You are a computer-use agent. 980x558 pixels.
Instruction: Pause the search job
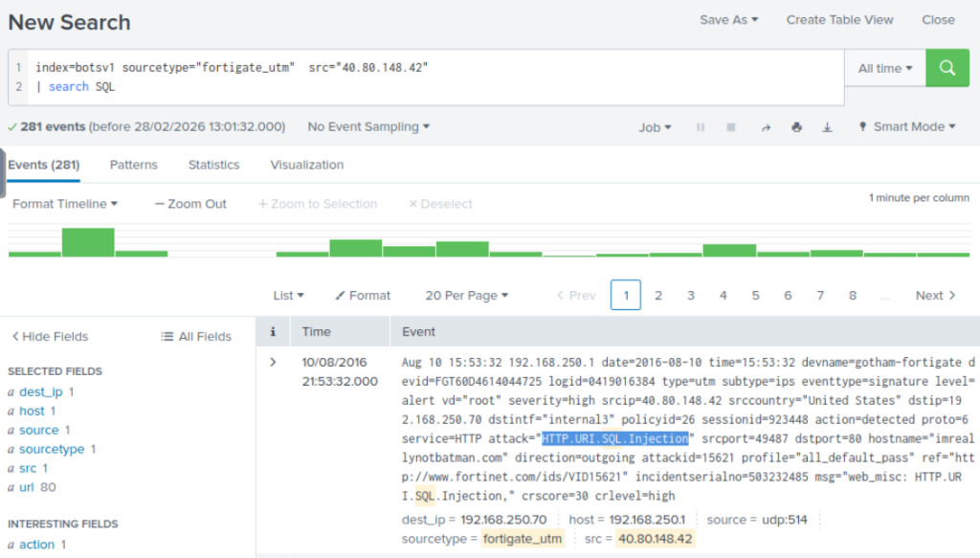click(x=701, y=127)
